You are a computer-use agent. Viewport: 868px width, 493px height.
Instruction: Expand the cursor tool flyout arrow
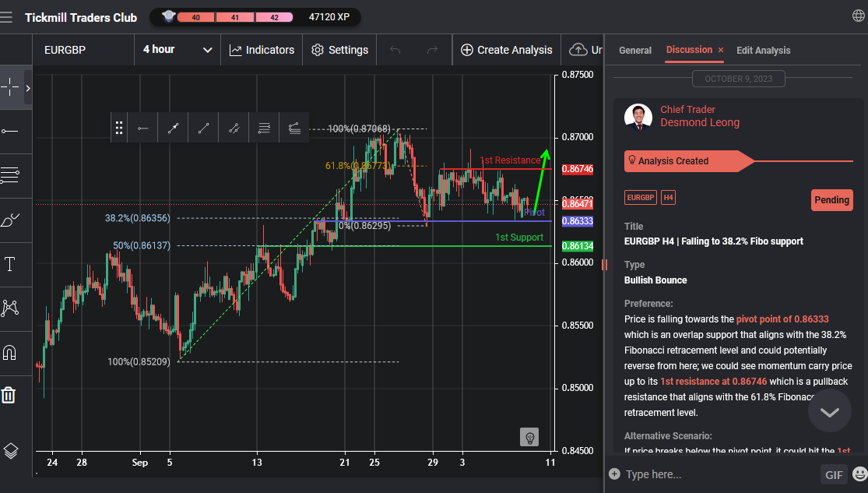[x=28, y=87]
